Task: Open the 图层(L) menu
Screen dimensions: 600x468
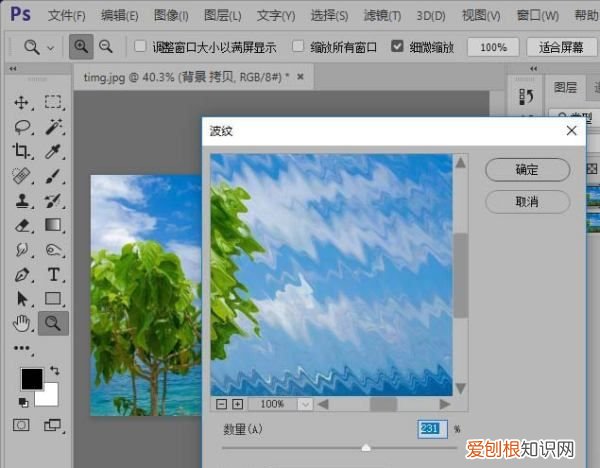Action: tap(223, 16)
